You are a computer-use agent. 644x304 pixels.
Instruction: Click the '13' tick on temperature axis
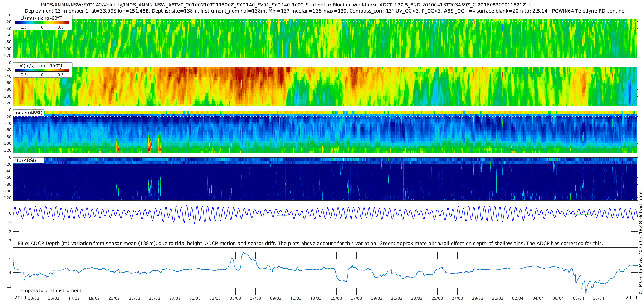click(9, 286)
